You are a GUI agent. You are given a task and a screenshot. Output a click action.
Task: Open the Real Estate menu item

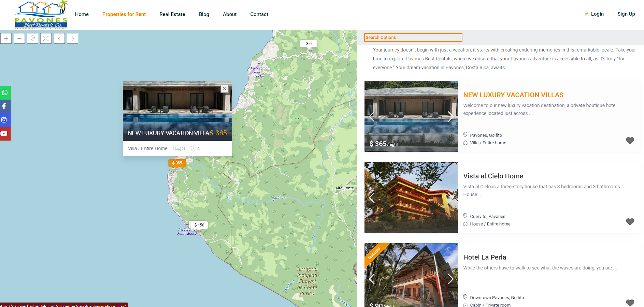point(172,14)
